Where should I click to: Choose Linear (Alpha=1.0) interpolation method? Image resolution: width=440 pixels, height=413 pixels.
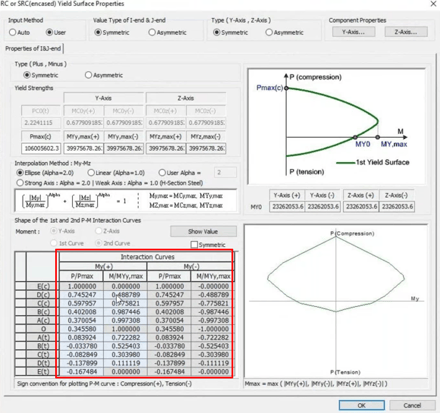(91, 173)
